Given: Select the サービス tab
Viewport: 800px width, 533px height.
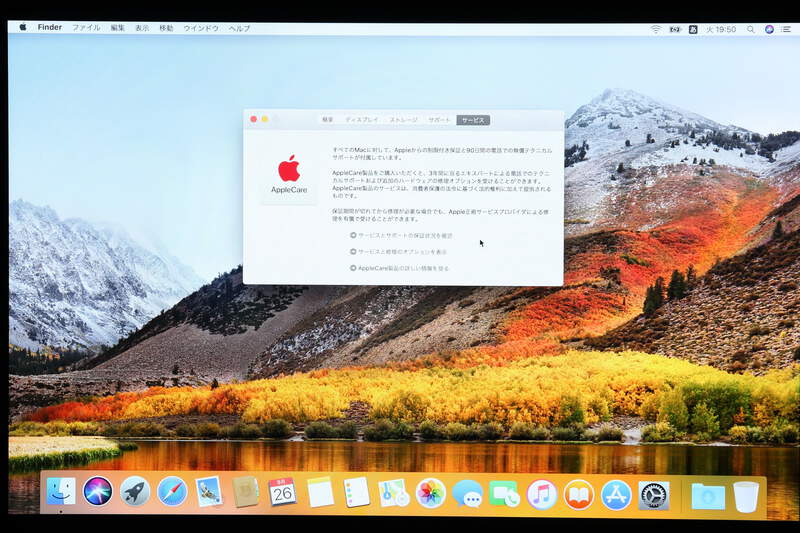Looking at the screenshot, I should click(473, 120).
